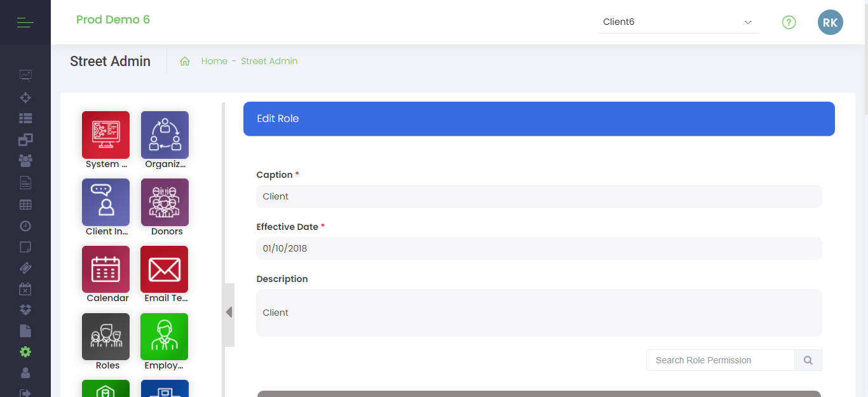Viewport: 868px width, 397px height.
Task: Click the Prod Demo 6 title
Action: click(113, 20)
